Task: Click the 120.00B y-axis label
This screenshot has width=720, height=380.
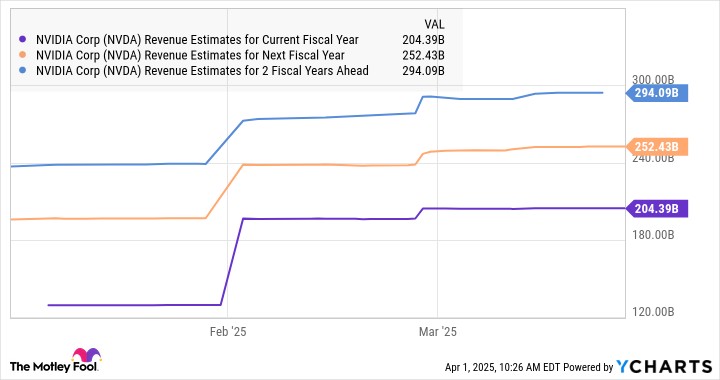Action: click(x=653, y=312)
